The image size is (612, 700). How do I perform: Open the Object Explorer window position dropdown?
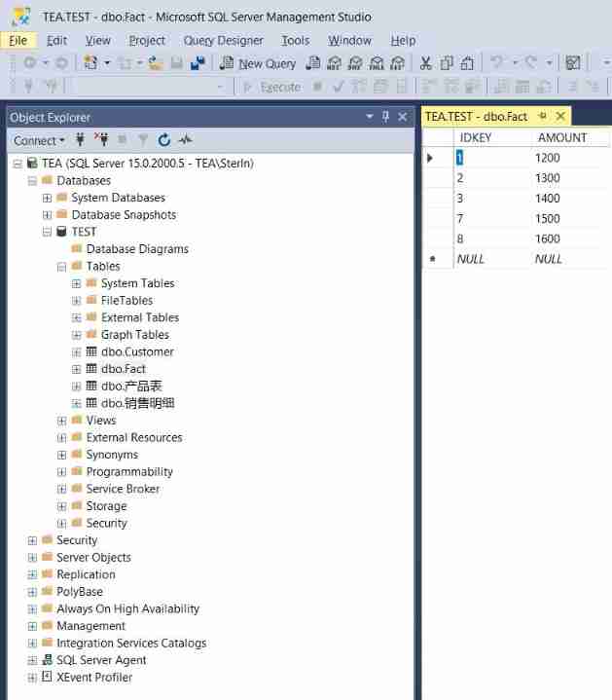pyautogui.click(x=370, y=117)
